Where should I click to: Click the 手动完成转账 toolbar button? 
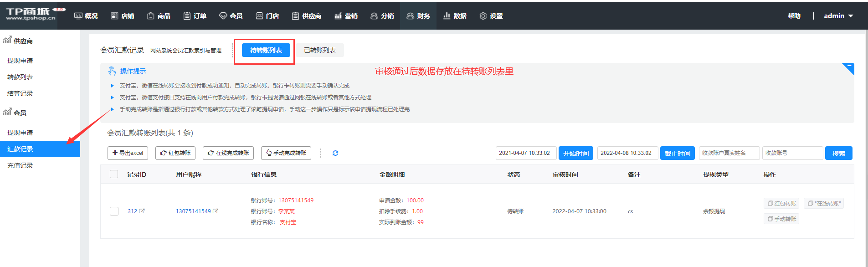point(286,153)
